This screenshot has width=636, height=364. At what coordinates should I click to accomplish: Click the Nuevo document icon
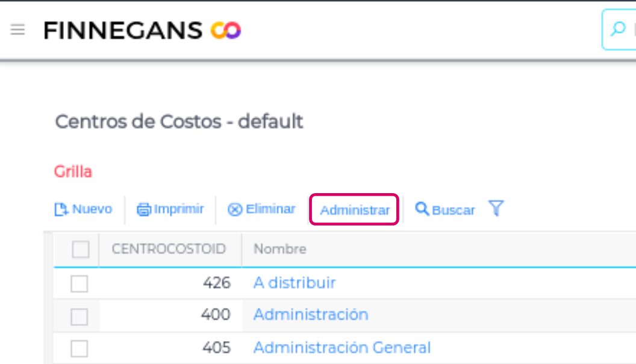coord(61,209)
